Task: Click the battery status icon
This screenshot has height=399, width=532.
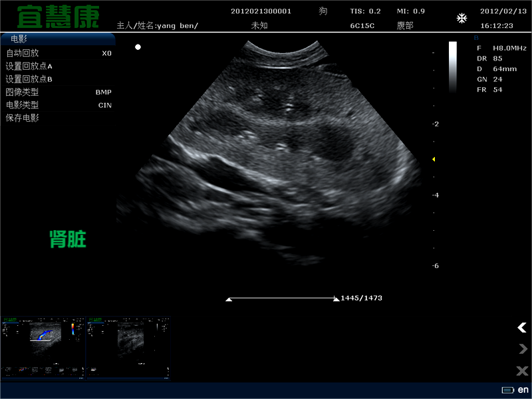Action: pyautogui.click(x=508, y=390)
